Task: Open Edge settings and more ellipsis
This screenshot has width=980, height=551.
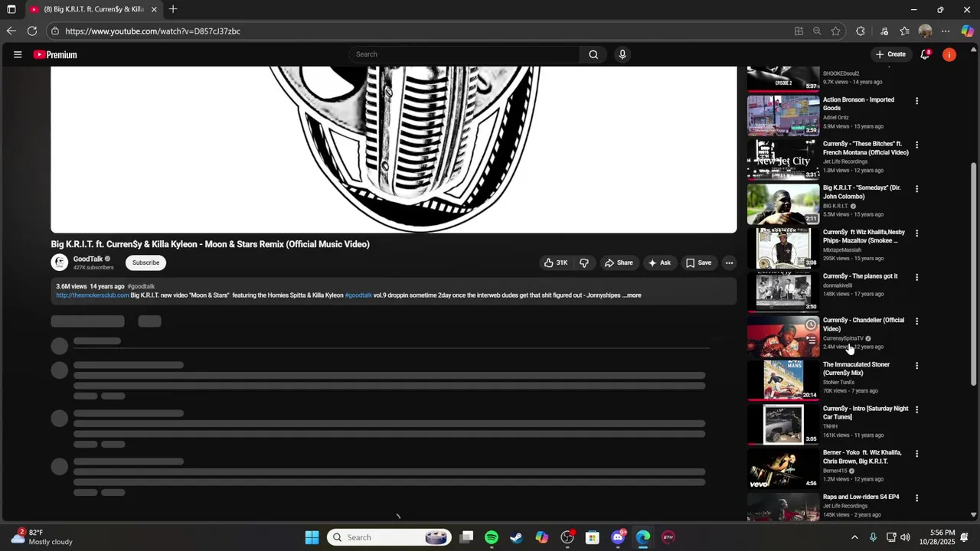Action: click(x=946, y=31)
